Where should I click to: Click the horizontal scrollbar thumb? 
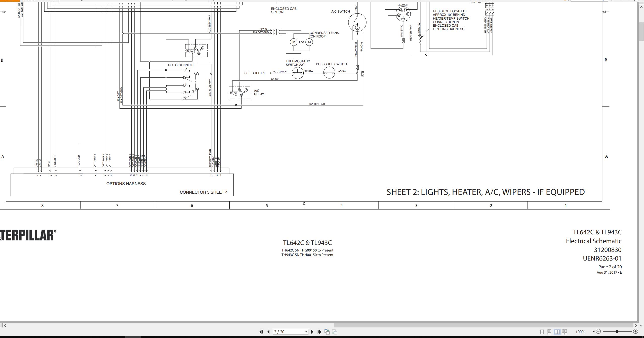pyautogui.click(x=484, y=325)
